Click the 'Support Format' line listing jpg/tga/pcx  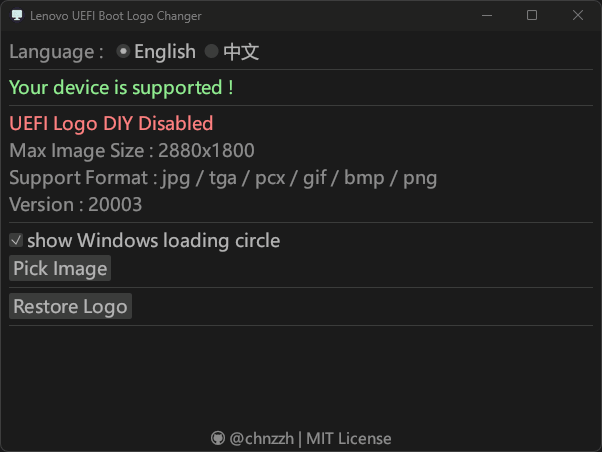[223, 178]
